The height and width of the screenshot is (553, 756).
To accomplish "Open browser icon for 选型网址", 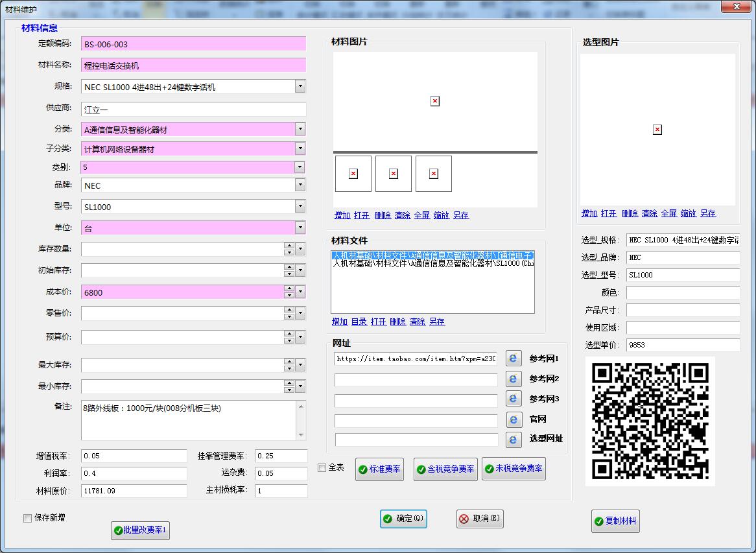I will point(514,439).
